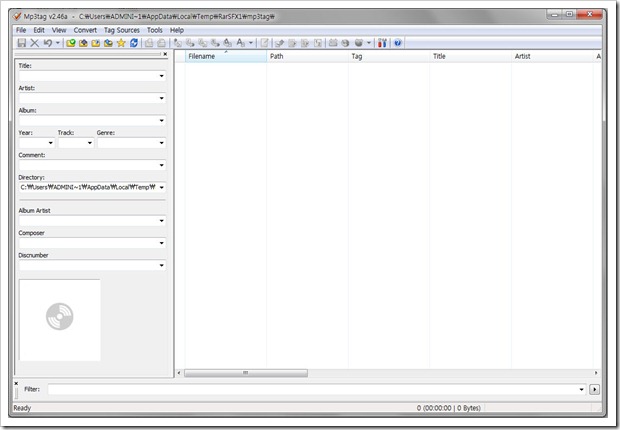620x430 pixels.
Task: Open the Edit menu
Action: tap(39, 30)
